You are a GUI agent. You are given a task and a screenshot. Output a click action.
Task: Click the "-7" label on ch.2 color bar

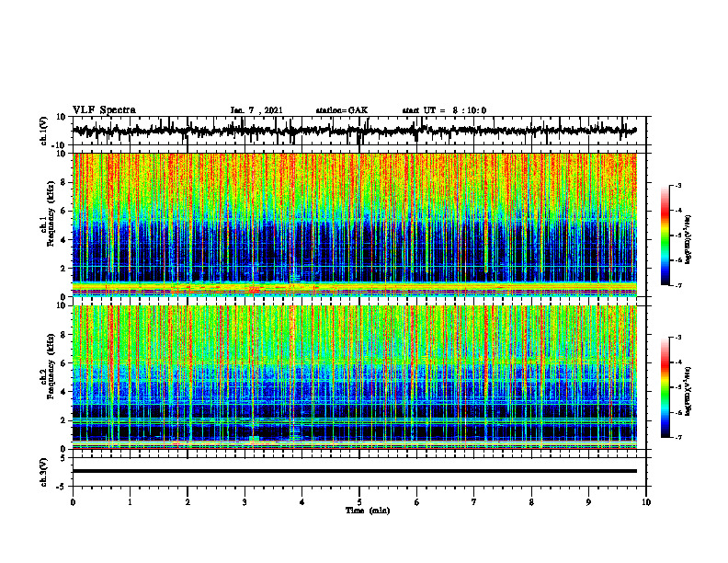pos(677,438)
